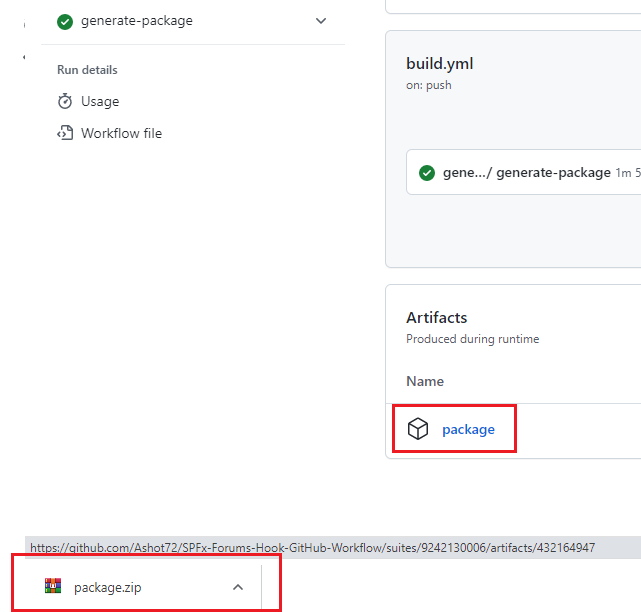
Task: Click the Workflow file code icon
Action: pos(65,133)
